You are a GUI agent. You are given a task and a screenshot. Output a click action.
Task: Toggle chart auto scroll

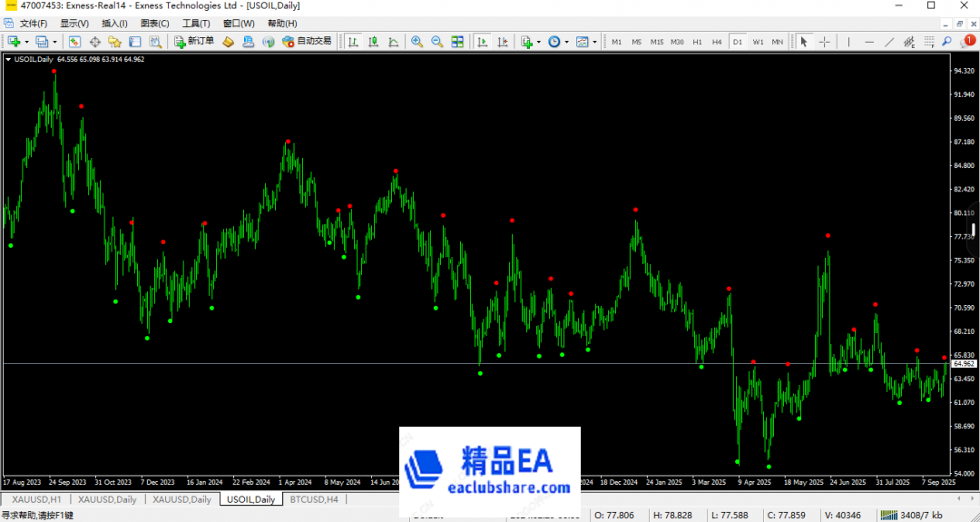[x=483, y=42]
